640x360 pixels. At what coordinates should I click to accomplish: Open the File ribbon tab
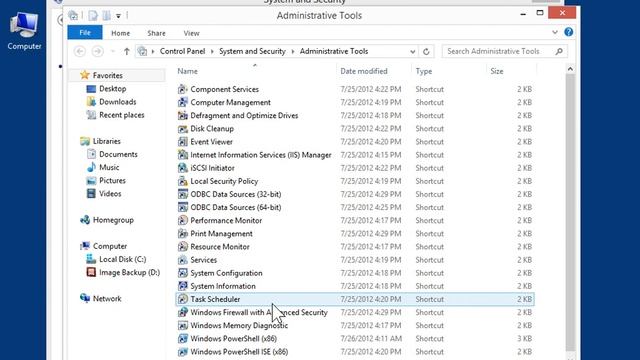[x=85, y=33]
